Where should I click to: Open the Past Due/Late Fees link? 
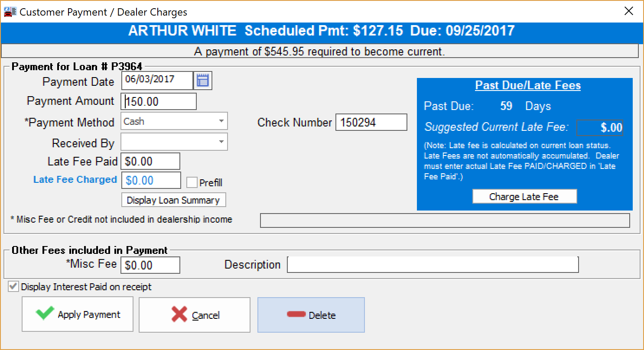(x=527, y=85)
